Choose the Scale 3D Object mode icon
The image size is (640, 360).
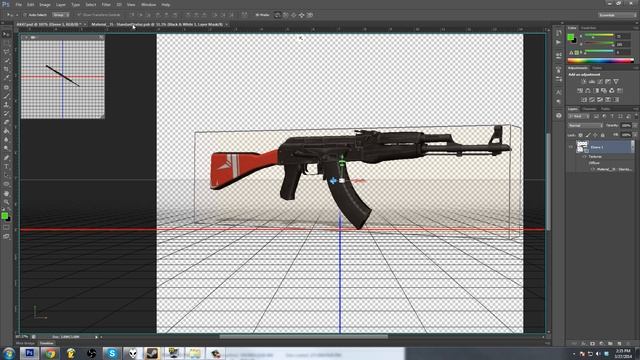(310, 15)
